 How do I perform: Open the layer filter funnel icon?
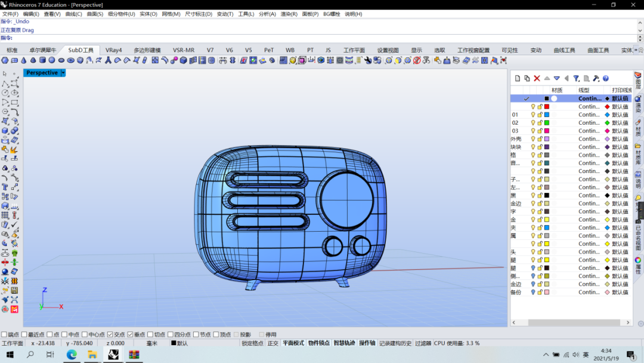point(577,78)
